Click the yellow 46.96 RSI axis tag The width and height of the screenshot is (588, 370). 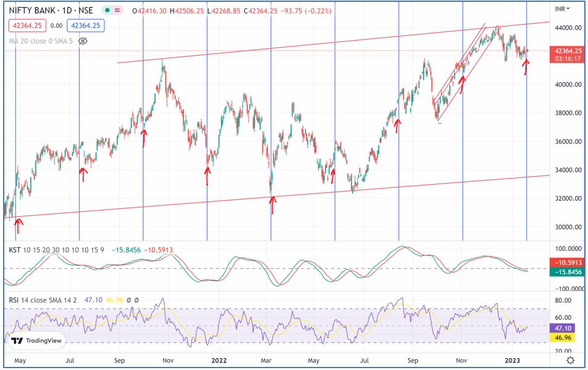(562, 338)
